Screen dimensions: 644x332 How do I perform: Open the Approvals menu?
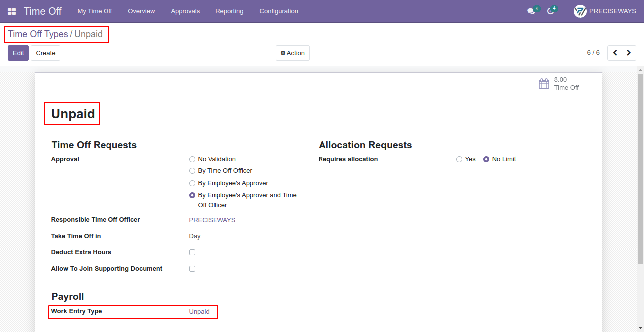coord(185,11)
